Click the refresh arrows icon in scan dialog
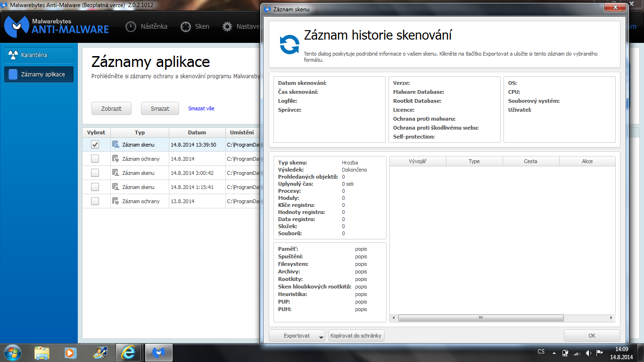The height and width of the screenshot is (362, 644). (289, 45)
